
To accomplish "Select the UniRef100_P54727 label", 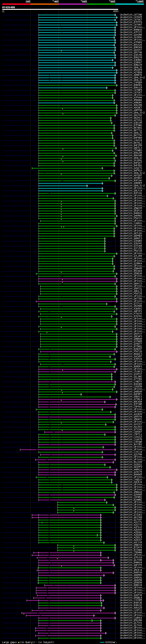I will [x=131, y=218].
